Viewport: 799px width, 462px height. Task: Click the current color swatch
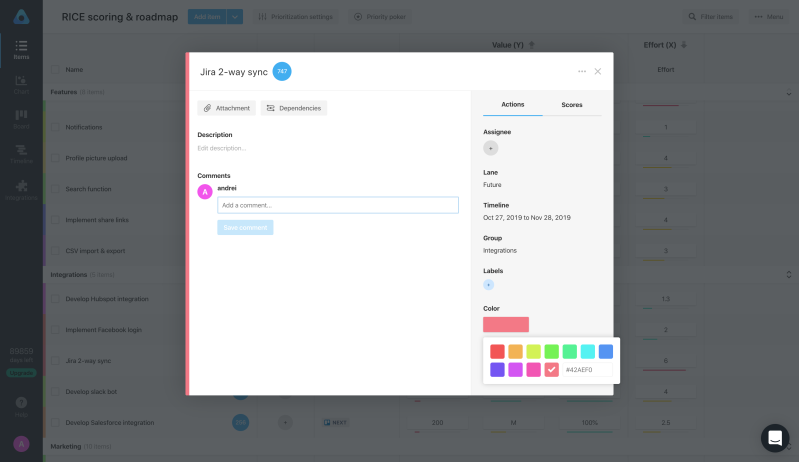506,324
